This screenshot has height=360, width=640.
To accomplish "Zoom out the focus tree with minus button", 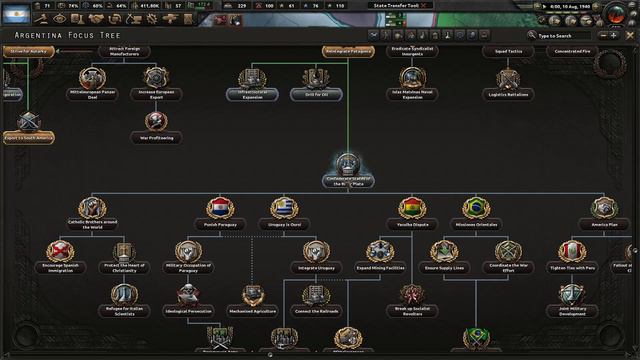I will pyautogui.click(x=604, y=36).
